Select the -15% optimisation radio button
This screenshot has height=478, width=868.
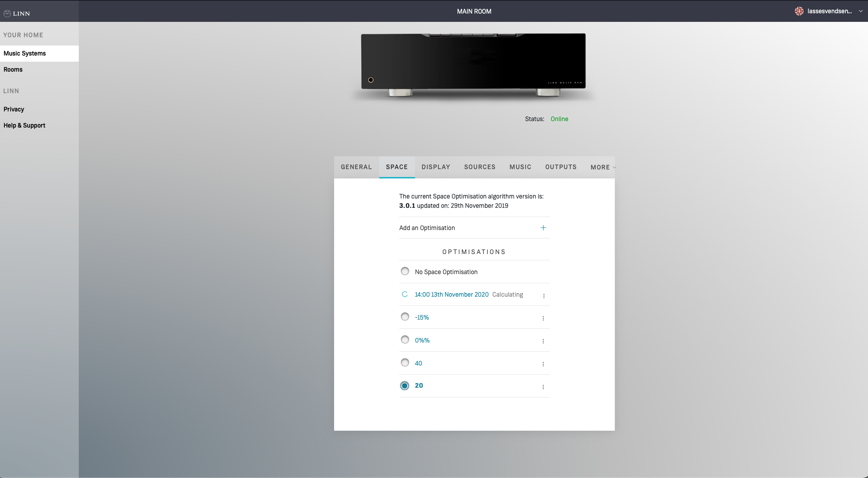tap(405, 317)
